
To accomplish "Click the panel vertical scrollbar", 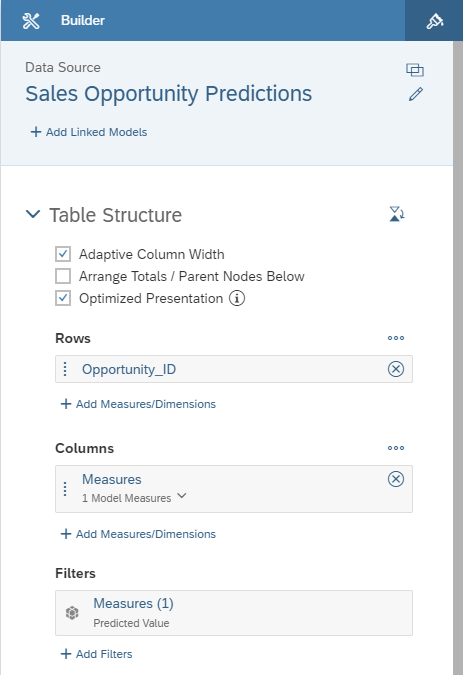I will click(x=458, y=357).
